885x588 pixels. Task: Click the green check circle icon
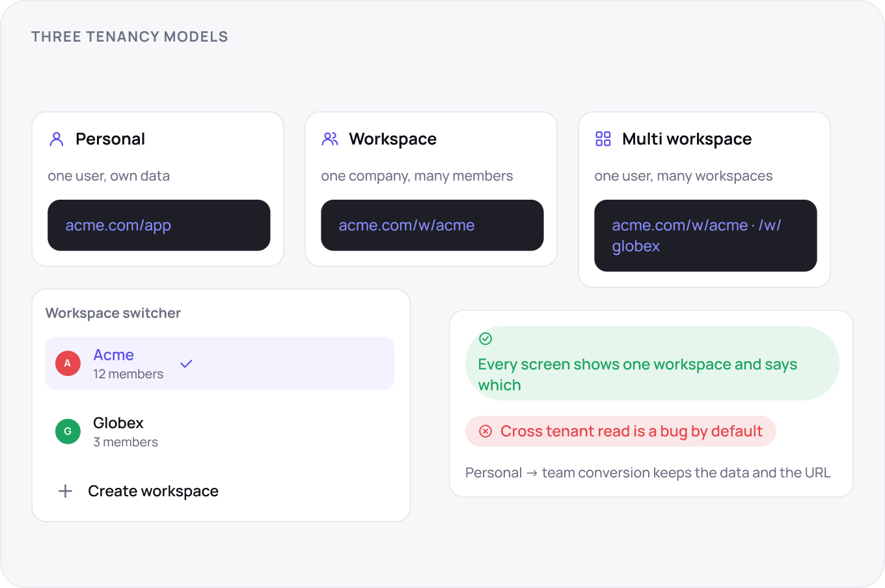coord(485,339)
